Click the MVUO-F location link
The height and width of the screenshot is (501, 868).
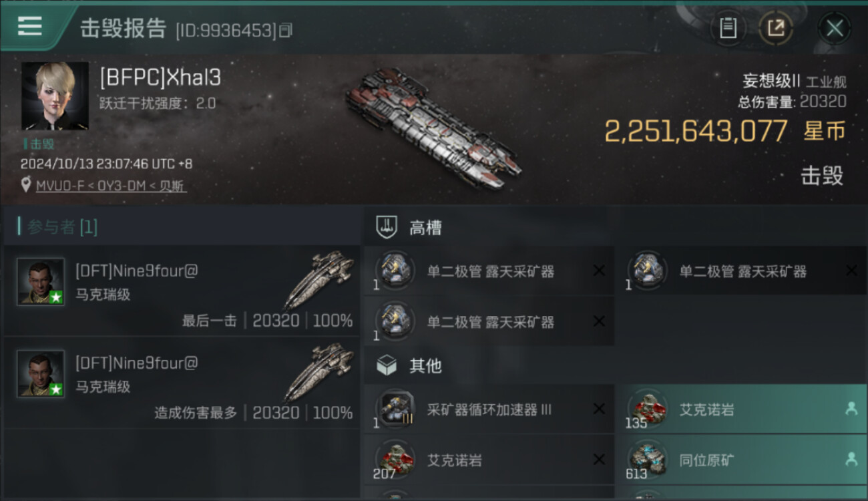112,185
